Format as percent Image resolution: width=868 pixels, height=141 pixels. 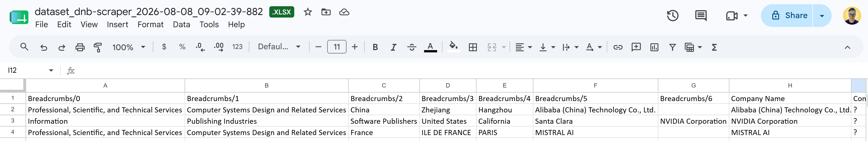[x=182, y=47]
